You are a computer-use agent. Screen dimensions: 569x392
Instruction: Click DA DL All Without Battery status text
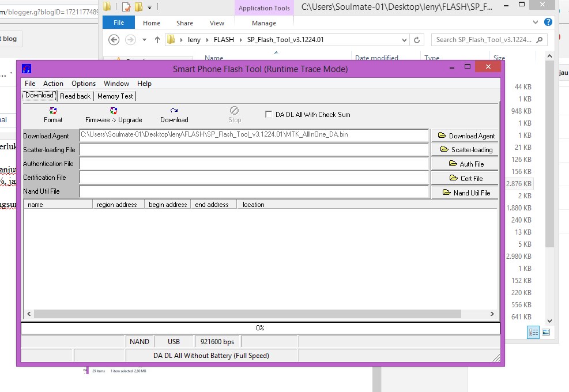click(x=211, y=356)
